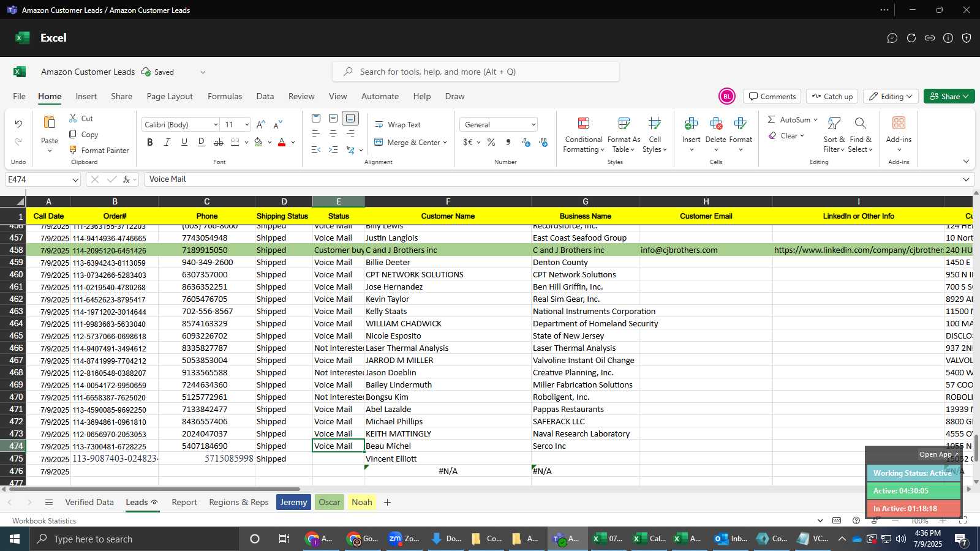
Task: Apply strikethrough formatting
Action: [x=219, y=142]
